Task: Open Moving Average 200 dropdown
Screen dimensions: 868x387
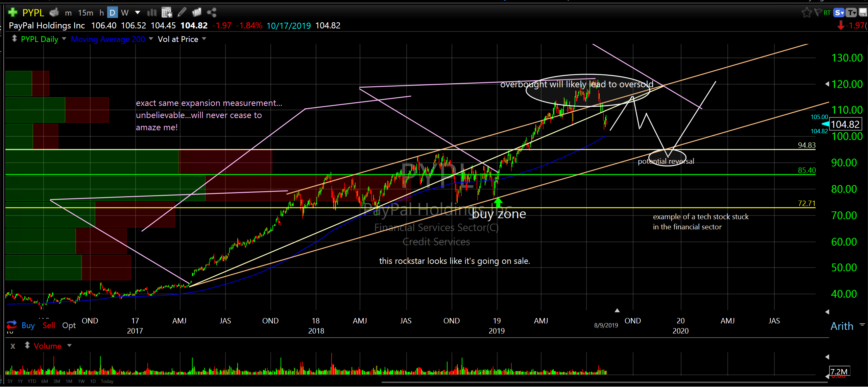Action: (x=151, y=39)
